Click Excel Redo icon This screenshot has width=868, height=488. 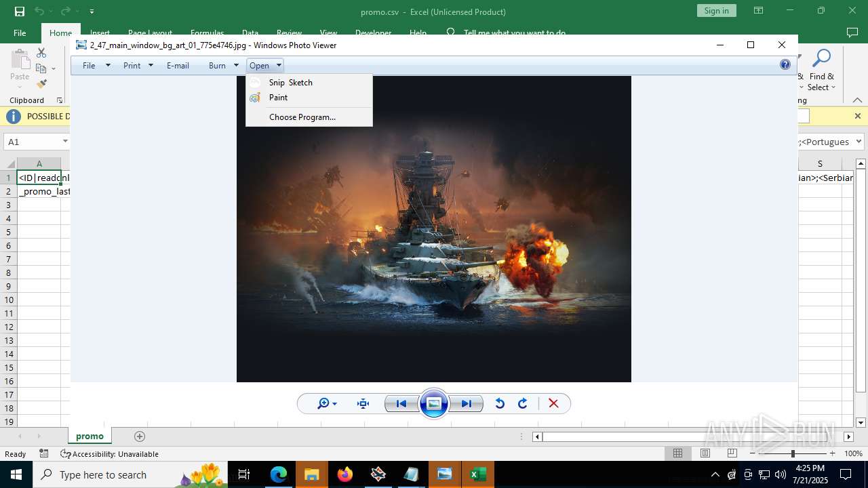(65, 12)
